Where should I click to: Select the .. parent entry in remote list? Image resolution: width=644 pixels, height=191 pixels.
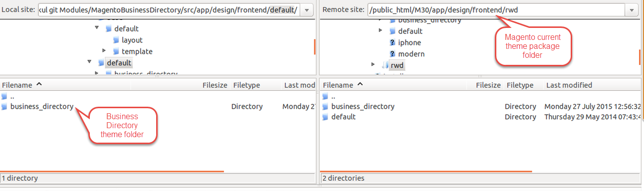334,96
